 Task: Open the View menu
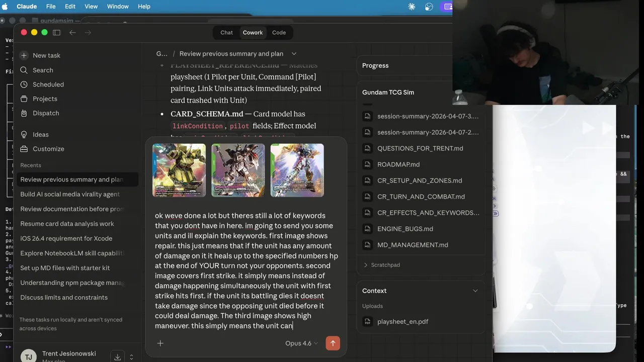coord(91,7)
